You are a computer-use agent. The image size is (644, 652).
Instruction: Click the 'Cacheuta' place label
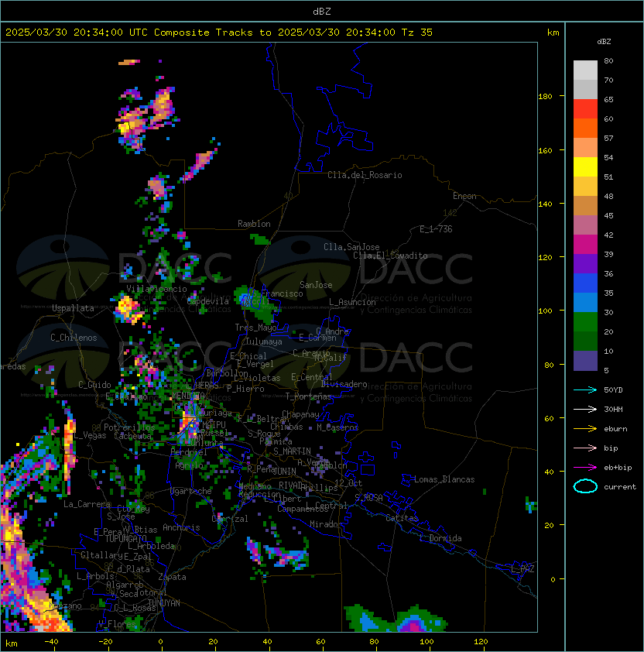click(x=132, y=436)
